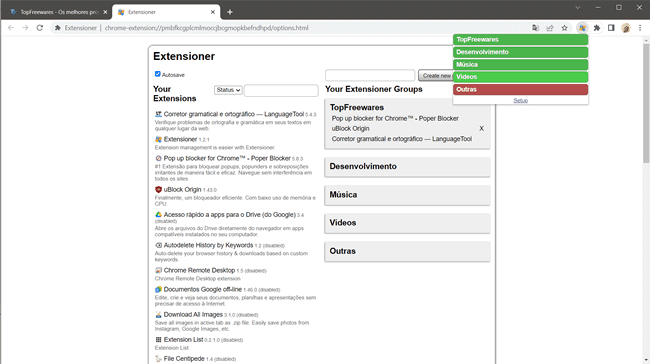Enable the red Outras group in the popup
650x364 pixels.
coord(520,89)
